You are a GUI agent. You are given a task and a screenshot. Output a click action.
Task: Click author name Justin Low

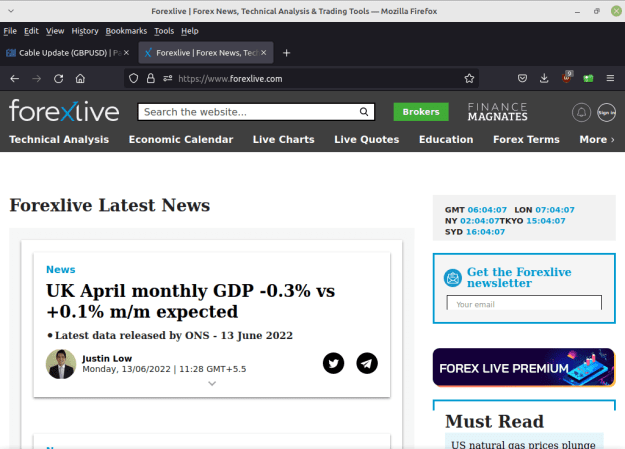107,358
